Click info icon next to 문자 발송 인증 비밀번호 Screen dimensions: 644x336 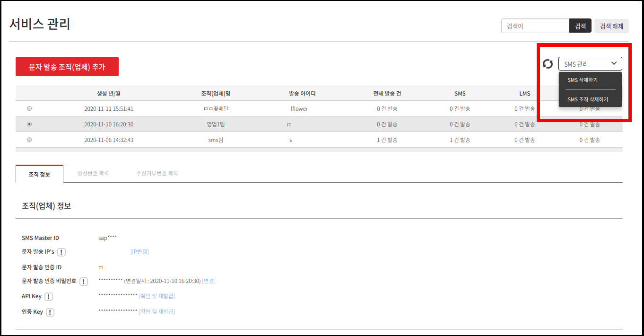tap(84, 282)
